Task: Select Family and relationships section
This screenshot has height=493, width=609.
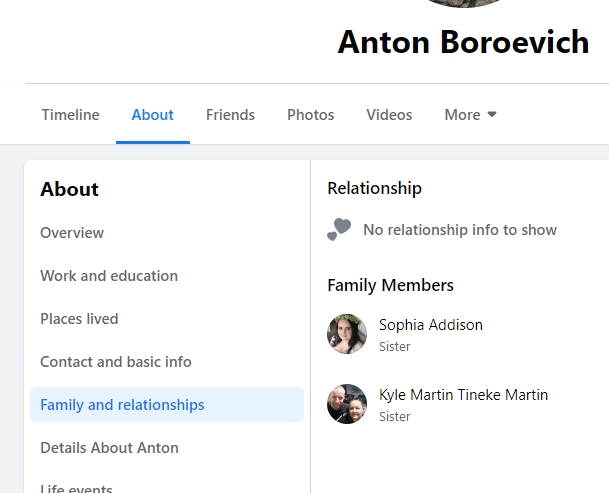Action: pos(167,404)
